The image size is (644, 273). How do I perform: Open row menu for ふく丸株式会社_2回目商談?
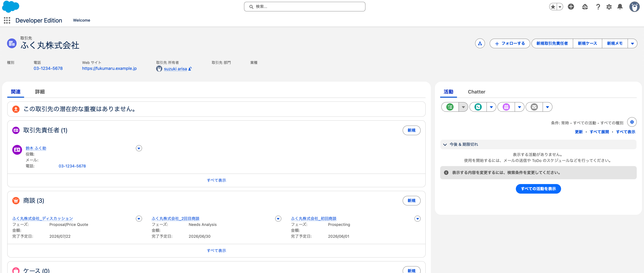[x=278, y=219]
